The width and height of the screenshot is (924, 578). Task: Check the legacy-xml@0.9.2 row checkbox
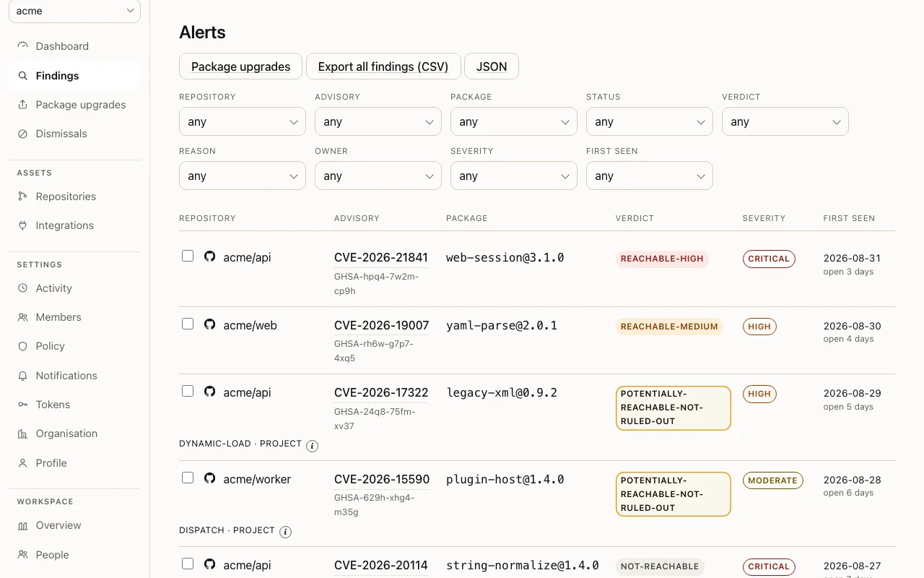188,391
